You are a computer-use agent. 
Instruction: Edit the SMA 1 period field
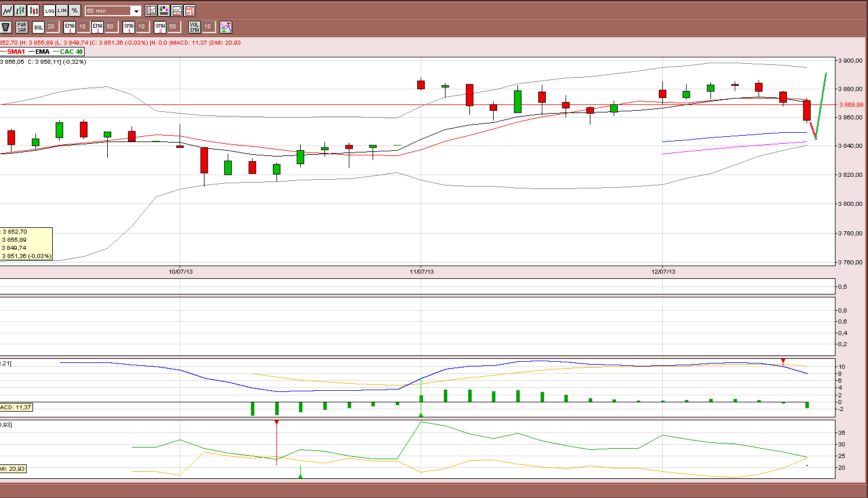142,27
